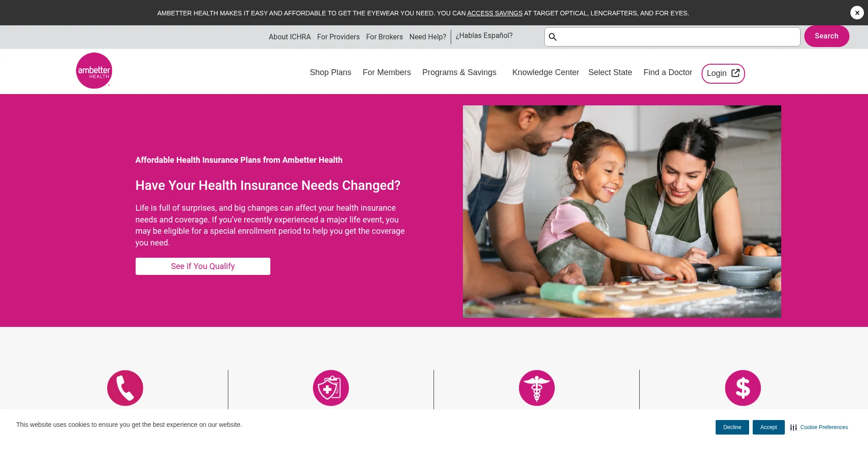Dismiss the eyewear announcement banner

tap(857, 13)
